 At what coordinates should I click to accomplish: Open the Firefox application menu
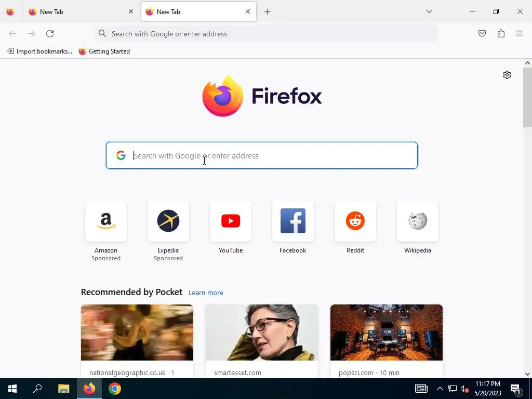520,33
